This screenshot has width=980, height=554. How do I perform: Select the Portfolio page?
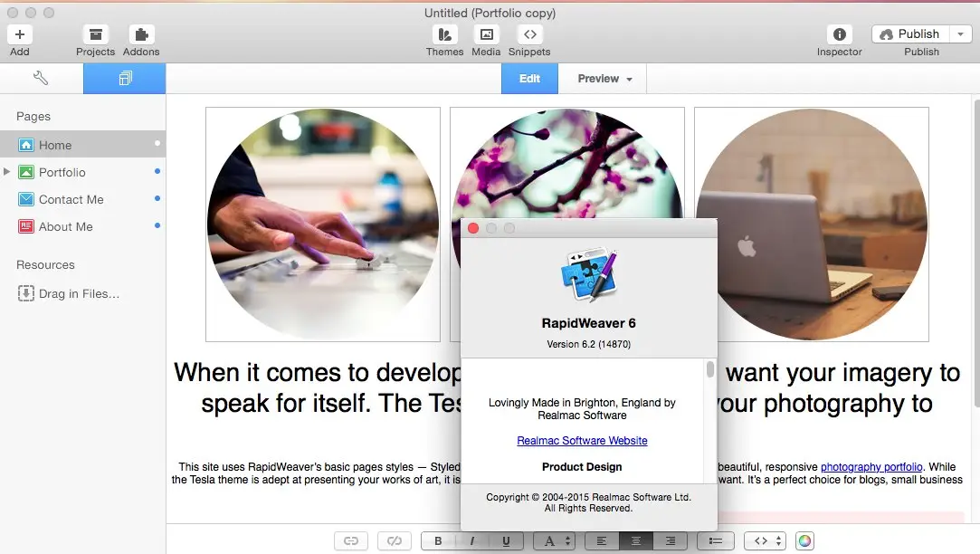pos(82,172)
